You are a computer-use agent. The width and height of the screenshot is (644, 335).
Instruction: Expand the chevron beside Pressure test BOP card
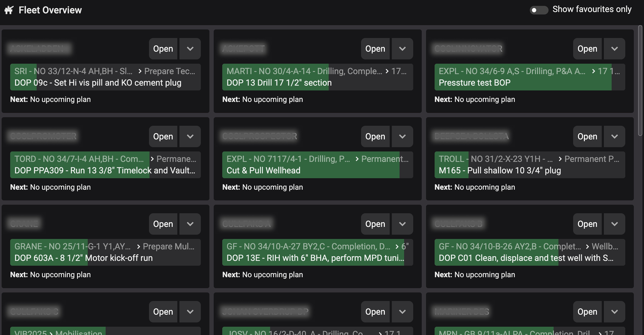point(614,49)
